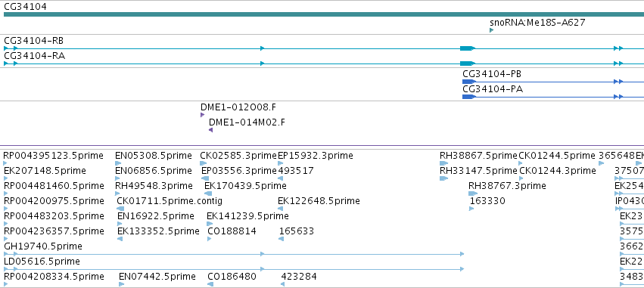Screen dimensions: 644x288
Task: Click the CK01711.5prime.contig feature arrow
Action: (120, 209)
